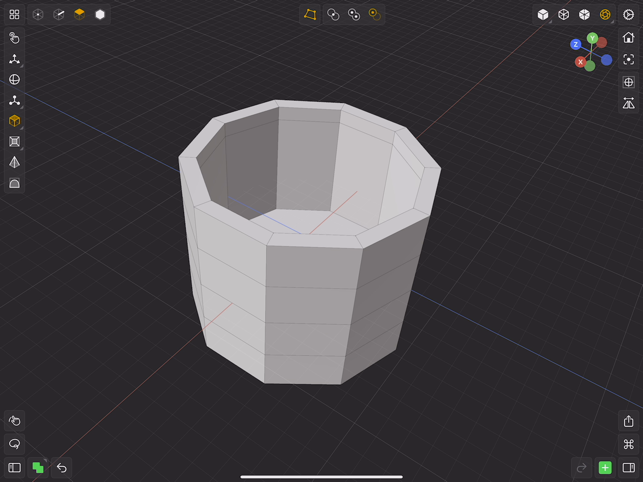Select the inset face tool
Viewport: 643px width, 482px height.
click(14, 142)
